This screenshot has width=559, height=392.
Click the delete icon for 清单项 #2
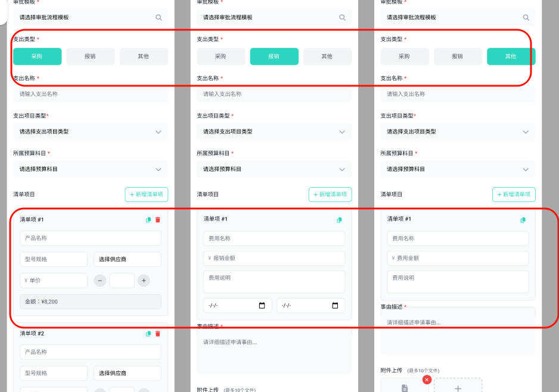tap(158, 334)
